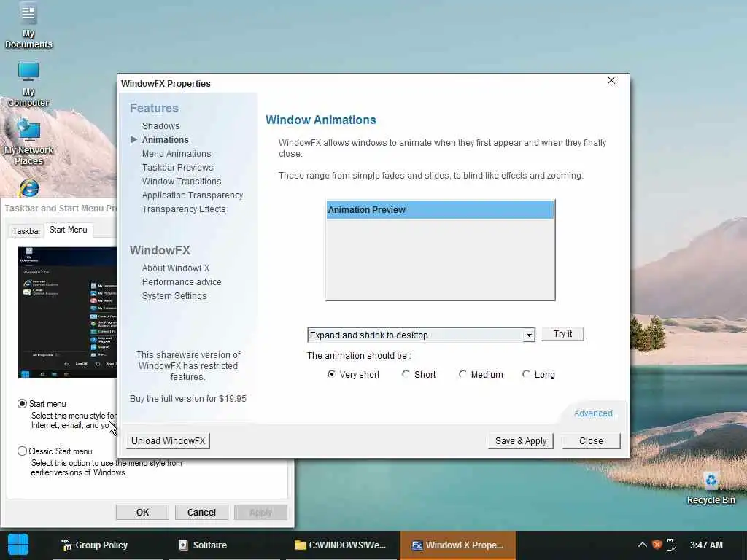Click the security shield tray icon
747x560 pixels.
(x=657, y=545)
